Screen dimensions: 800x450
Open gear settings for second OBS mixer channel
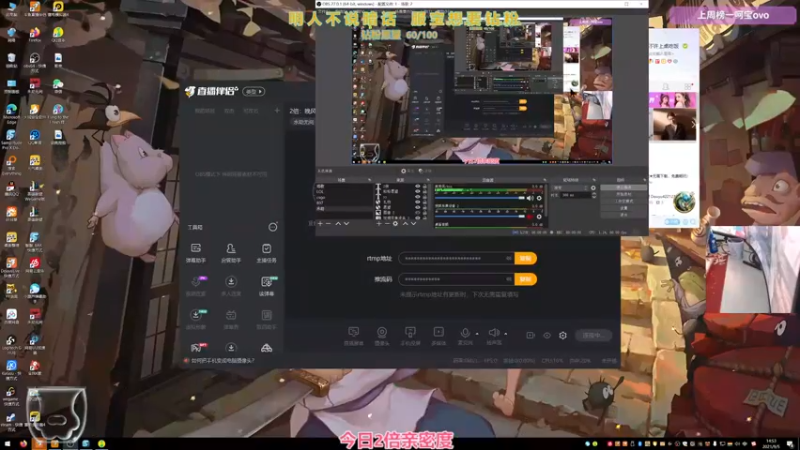[539, 216]
